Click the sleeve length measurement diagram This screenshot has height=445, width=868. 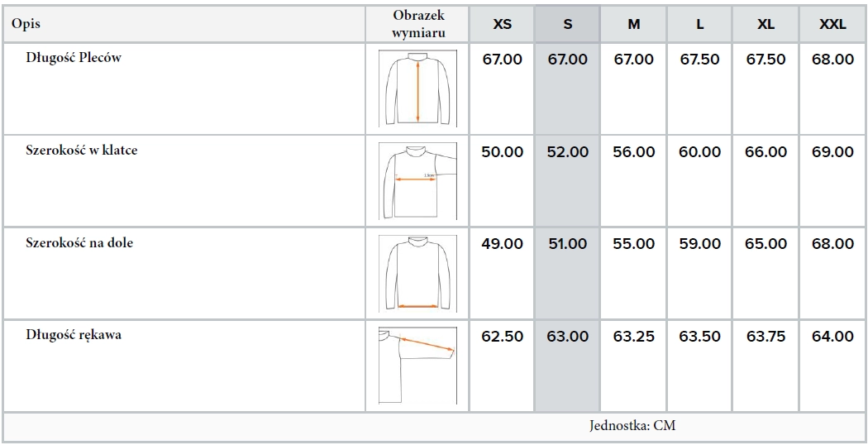[x=417, y=365]
